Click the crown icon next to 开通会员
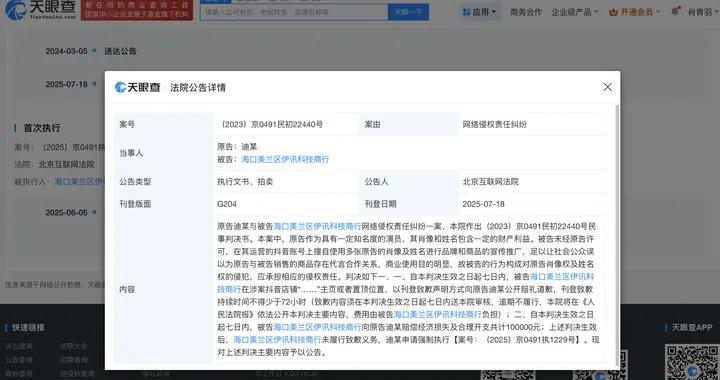The image size is (720, 380). 613,12
